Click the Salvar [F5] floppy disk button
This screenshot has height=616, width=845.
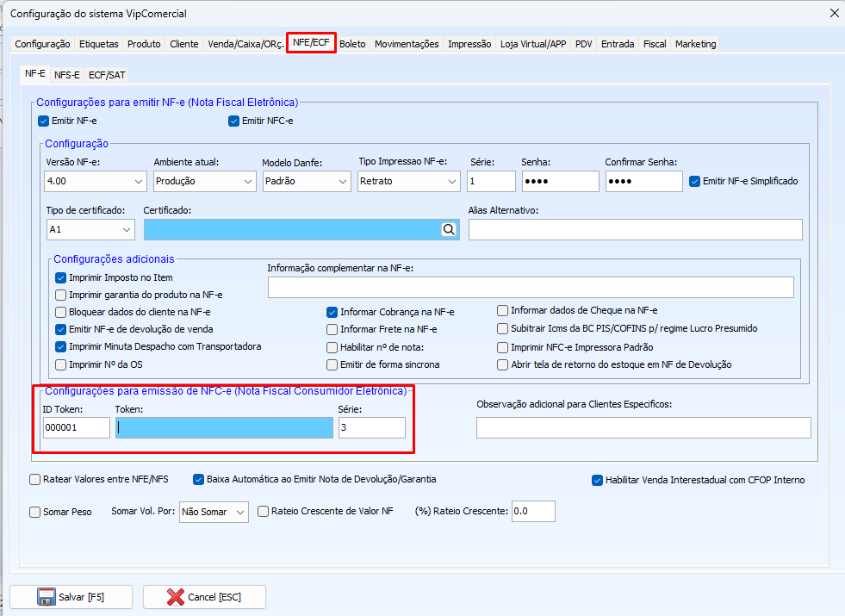coord(71,597)
